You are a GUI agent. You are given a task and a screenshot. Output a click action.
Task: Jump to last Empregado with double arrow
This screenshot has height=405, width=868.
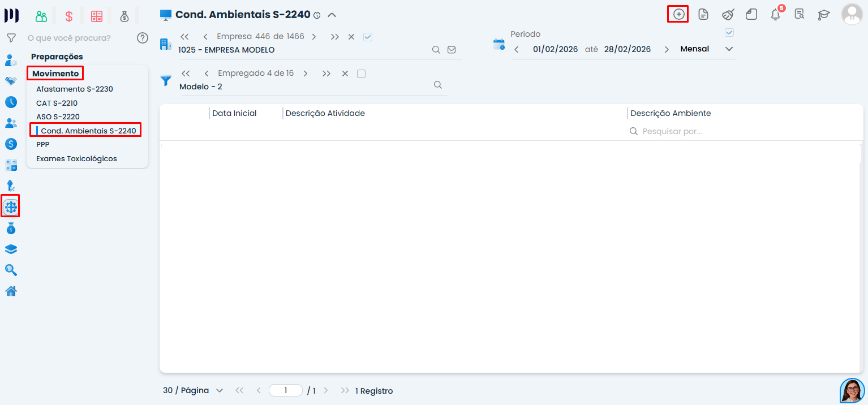[x=326, y=74]
